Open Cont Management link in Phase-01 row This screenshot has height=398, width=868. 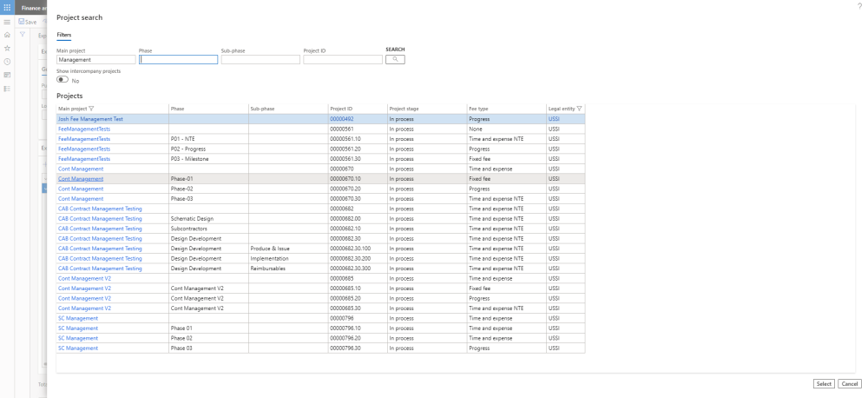(x=81, y=179)
